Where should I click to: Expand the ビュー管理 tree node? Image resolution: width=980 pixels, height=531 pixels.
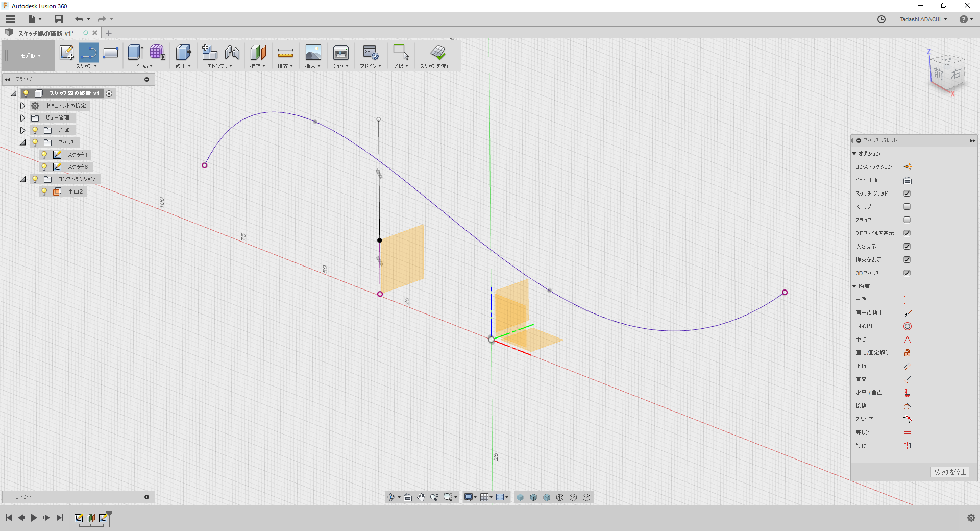22,118
